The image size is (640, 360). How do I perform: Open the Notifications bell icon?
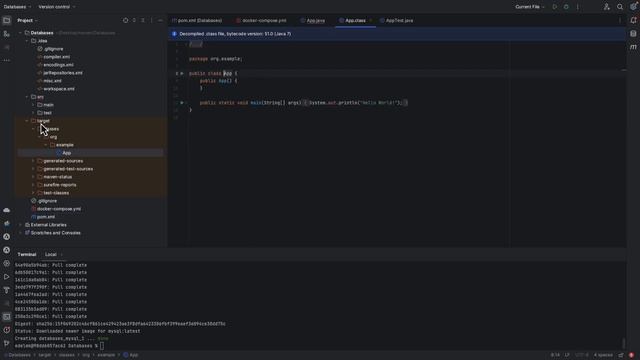tap(633, 20)
